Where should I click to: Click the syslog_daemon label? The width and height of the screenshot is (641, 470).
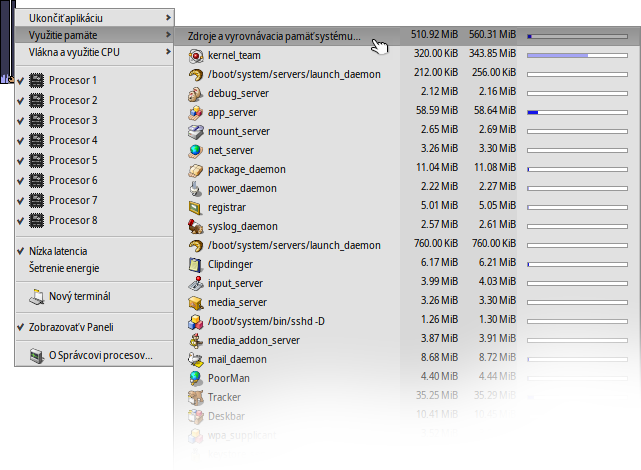tap(243, 226)
